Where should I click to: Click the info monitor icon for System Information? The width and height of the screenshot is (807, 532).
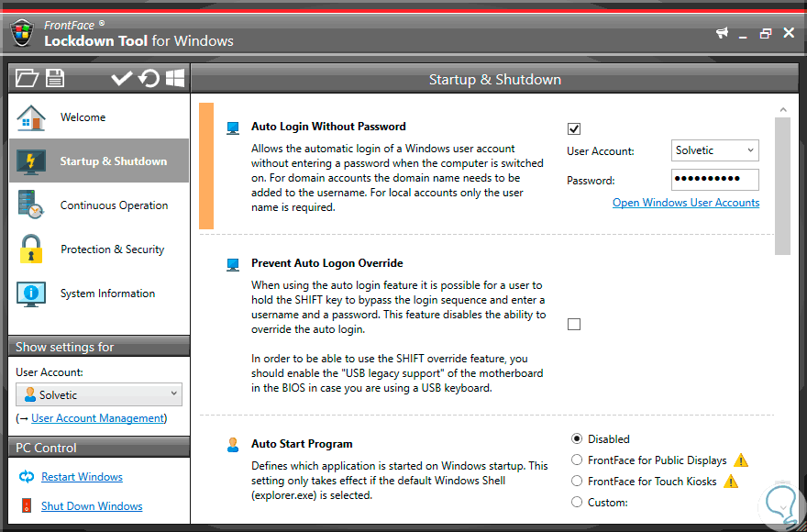coord(31,294)
